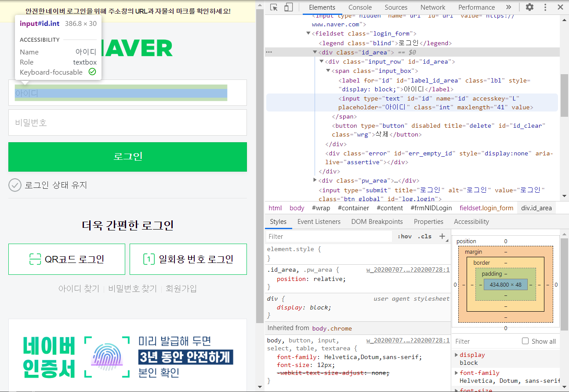The width and height of the screenshot is (569, 392).
Task: Collapse the fieldset login_form node
Action: (x=308, y=33)
